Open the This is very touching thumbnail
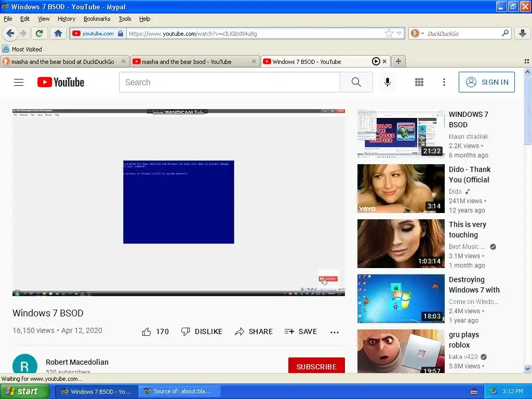The width and height of the screenshot is (532, 399). [401, 244]
